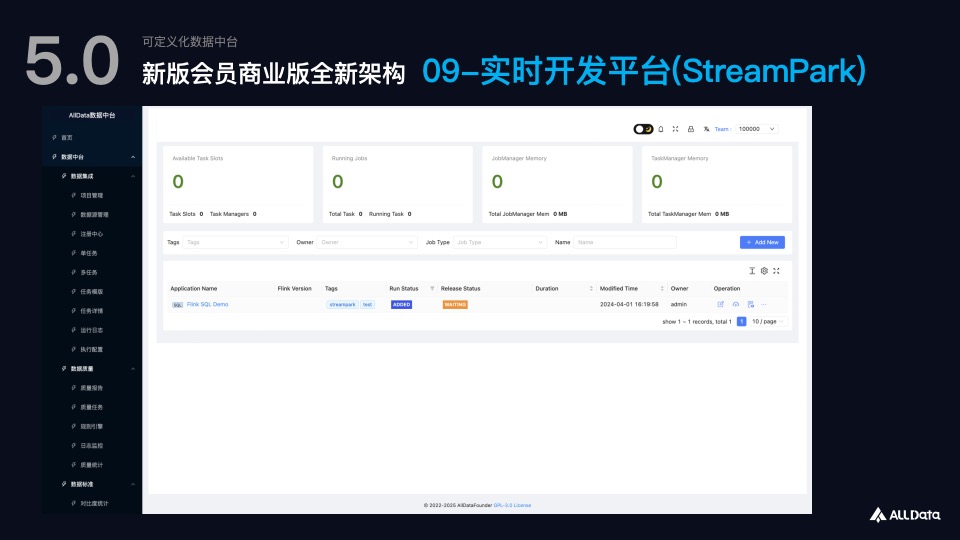Click the lock screen icon
This screenshot has width=960, height=540.
(x=691, y=129)
